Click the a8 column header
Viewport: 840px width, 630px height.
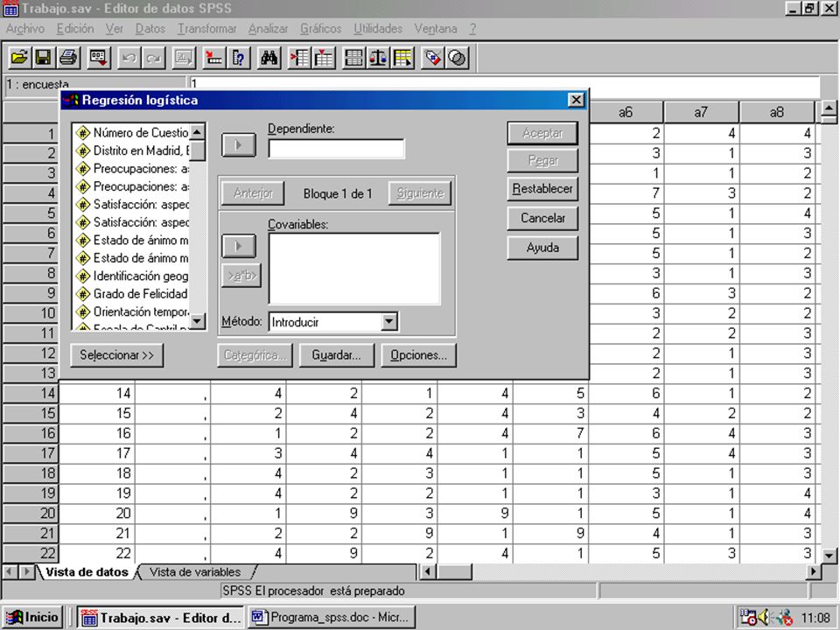pos(777,112)
